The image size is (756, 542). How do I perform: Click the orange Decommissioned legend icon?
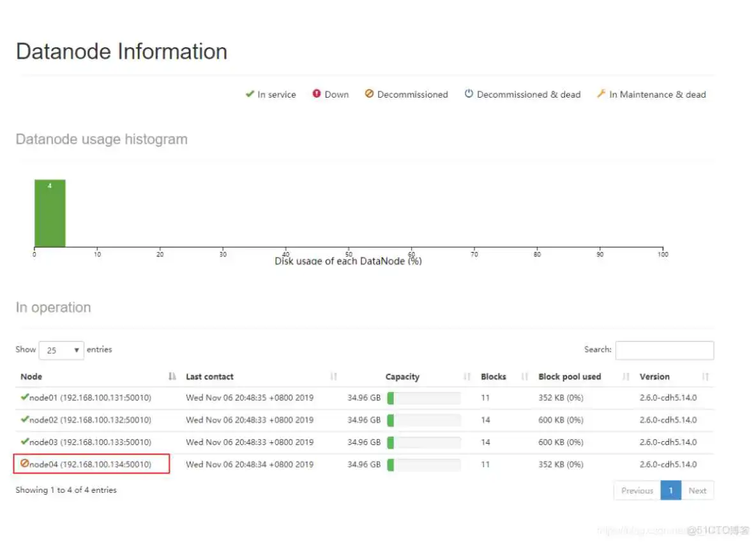[x=369, y=94]
